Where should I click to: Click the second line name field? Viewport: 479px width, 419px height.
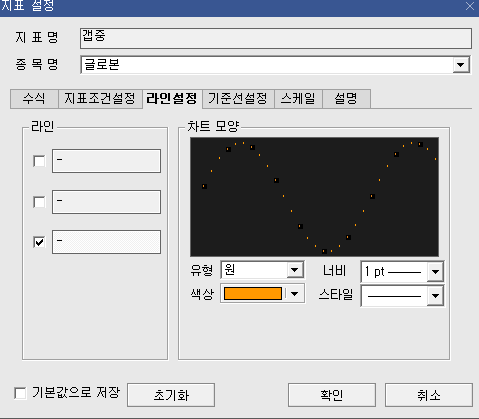(x=106, y=202)
